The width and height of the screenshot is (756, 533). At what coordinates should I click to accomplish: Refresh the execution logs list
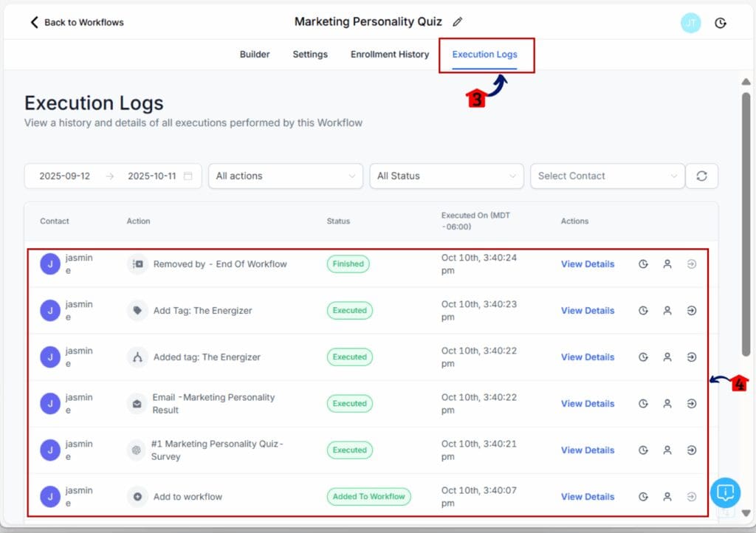pyautogui.click(x=701, y=176)
